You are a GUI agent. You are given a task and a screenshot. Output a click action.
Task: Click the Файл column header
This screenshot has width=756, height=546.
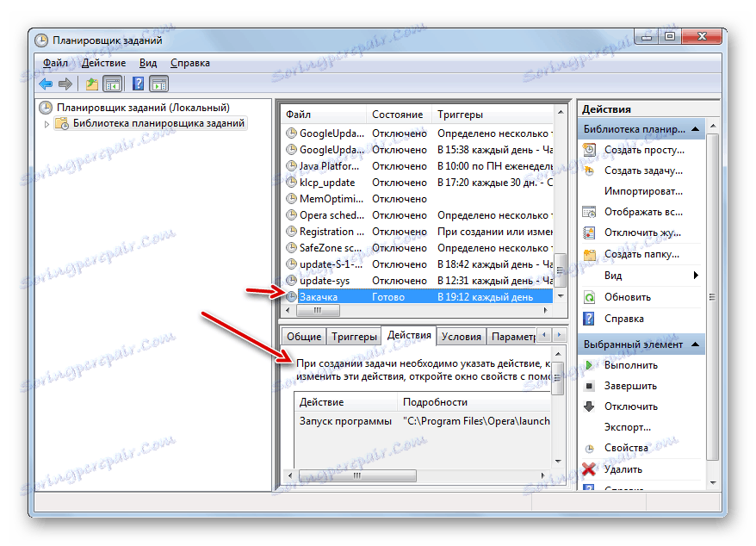(324, 115)
